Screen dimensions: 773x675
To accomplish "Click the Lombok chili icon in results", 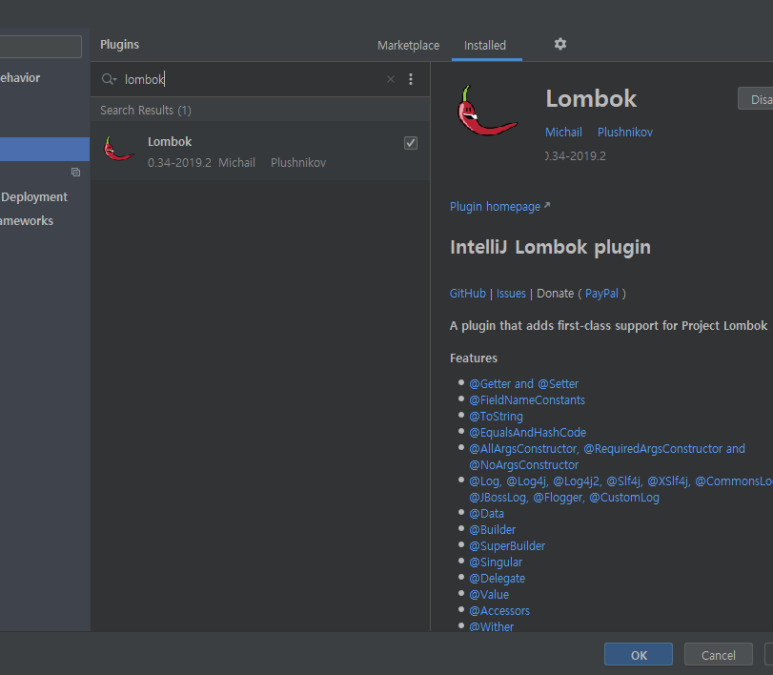I will coord(119,149).
